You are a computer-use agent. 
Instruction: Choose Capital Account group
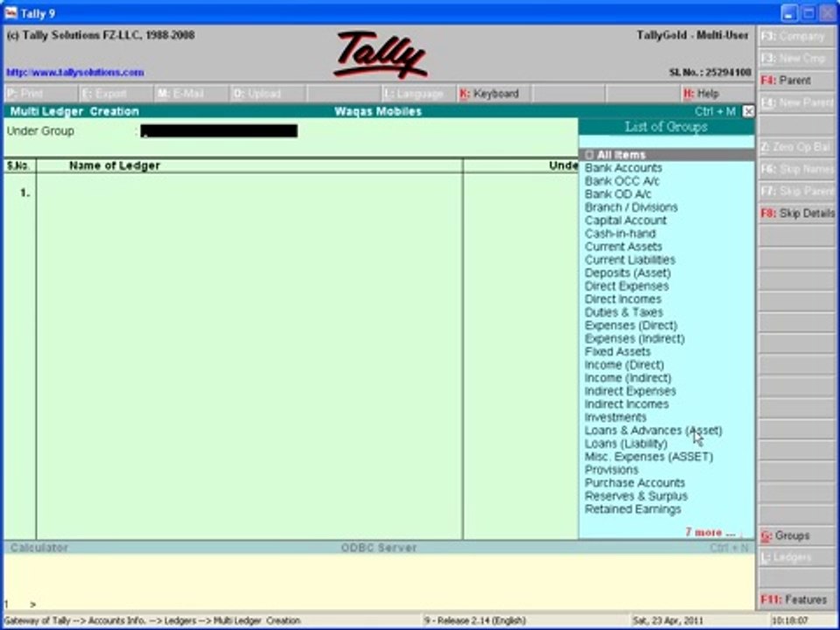click(x=625, y=220)
